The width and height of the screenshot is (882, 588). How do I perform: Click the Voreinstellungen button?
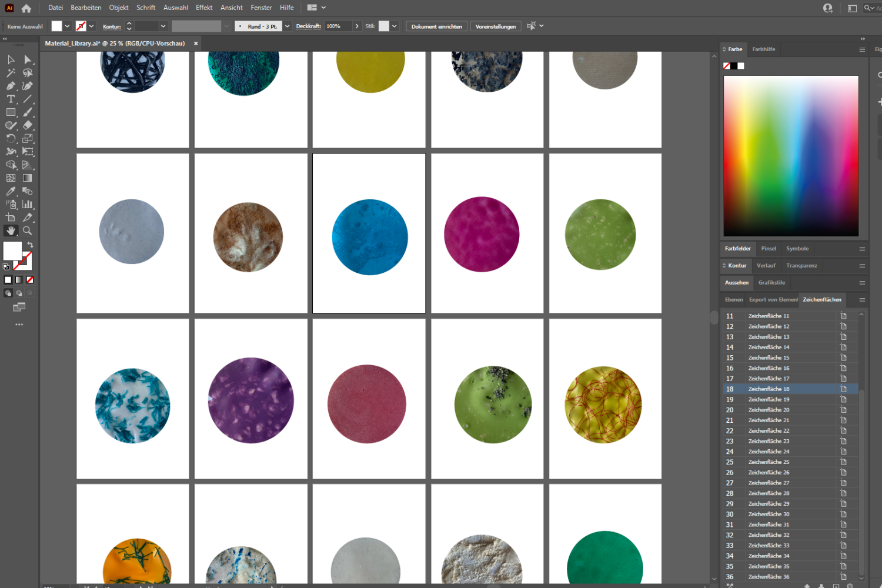point(496,26)
